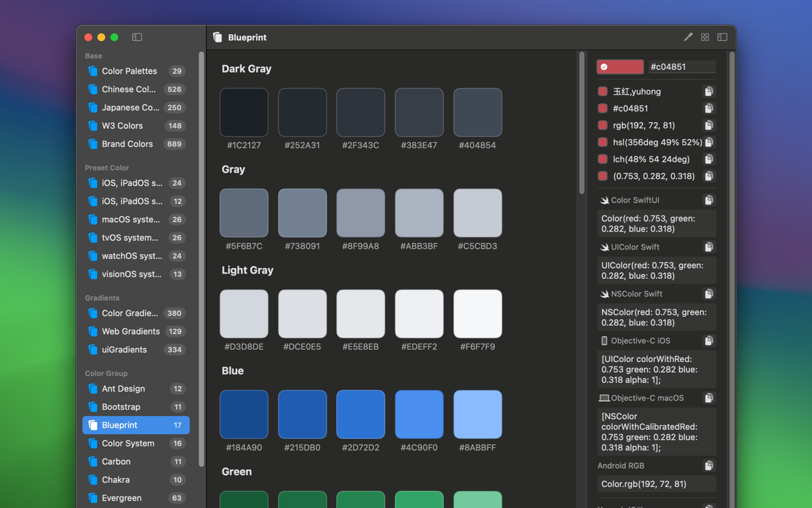Click the swatch list vertical scrollbar
Image resolution: width=812 pixels, height=508 pixels.
(582, 123)
